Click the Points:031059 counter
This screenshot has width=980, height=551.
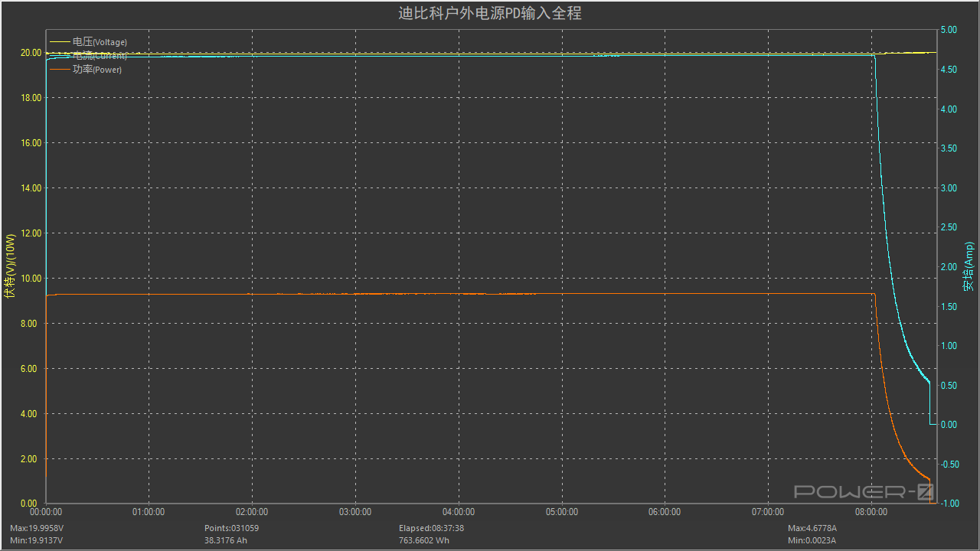coord(231,528)
